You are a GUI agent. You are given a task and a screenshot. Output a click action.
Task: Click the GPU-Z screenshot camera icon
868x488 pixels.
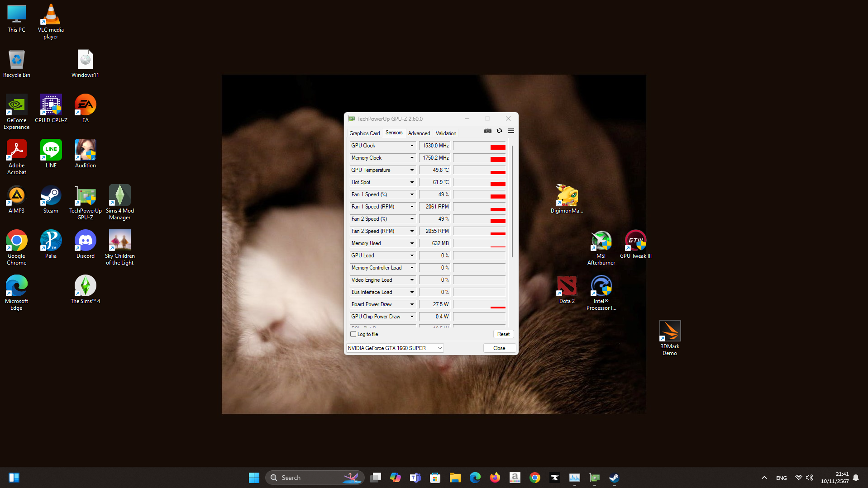coord(487,131)
